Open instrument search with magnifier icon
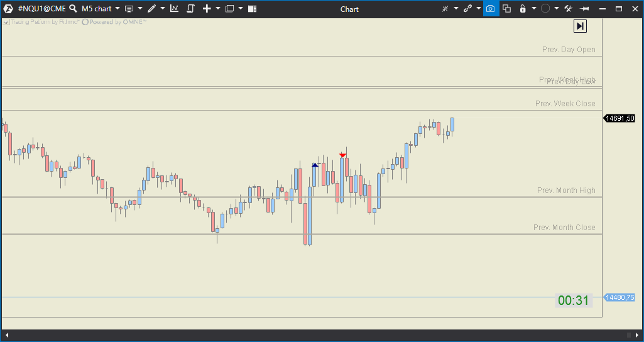644x342 pixels. pyautogui.click(x=73, y=9)
